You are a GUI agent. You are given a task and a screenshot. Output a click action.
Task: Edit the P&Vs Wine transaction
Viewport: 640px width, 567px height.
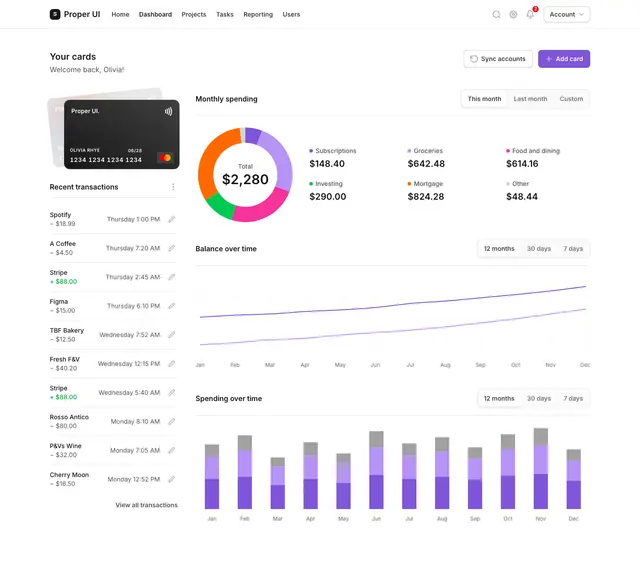(x=171, y=450)
